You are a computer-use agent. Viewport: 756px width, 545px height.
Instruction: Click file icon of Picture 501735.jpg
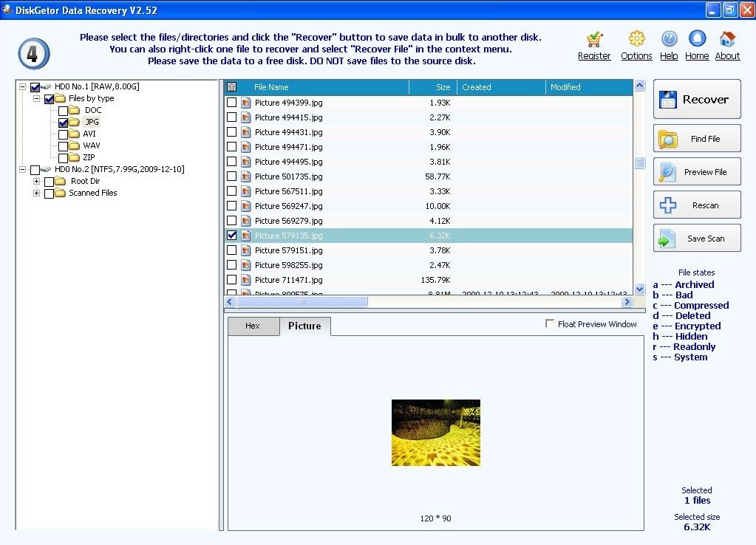pos(246,176)
